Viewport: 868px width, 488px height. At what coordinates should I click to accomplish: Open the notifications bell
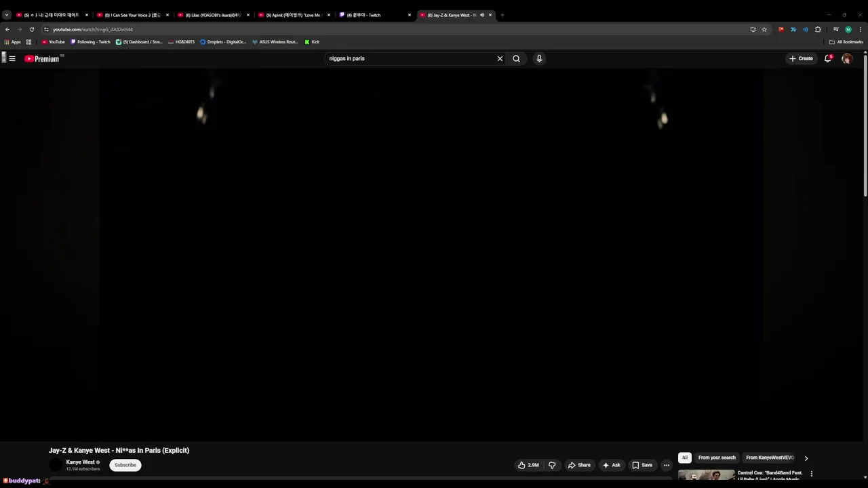[x=828, y=59]
